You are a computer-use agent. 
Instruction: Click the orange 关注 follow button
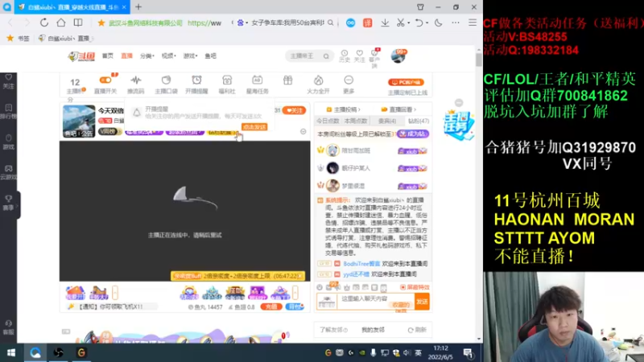[x=294, y=110]
